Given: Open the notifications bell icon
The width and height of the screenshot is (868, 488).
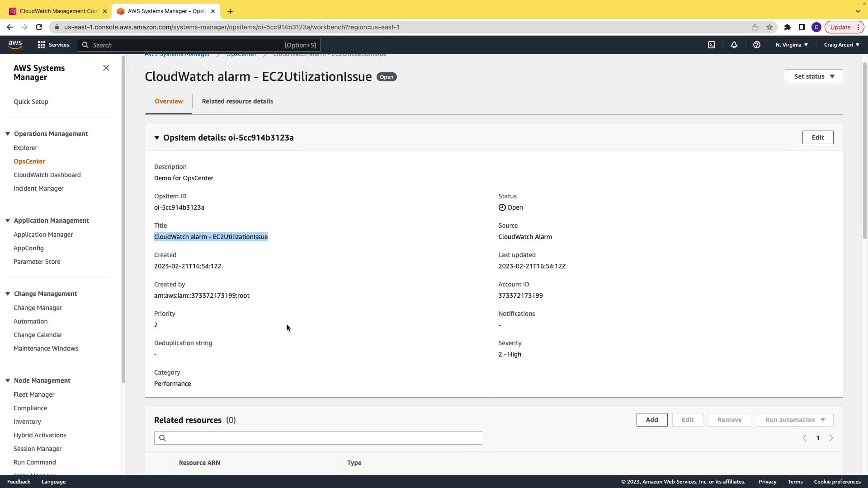Looking at the screenshot, I should [x=734, y=45].
